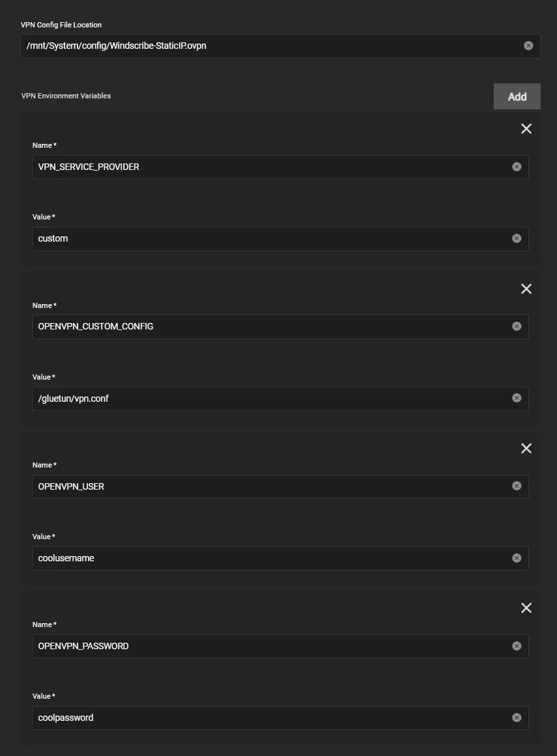Remove the OPENVPN_CUSTOM_CONFIG variable entry

tap(526, 288)
